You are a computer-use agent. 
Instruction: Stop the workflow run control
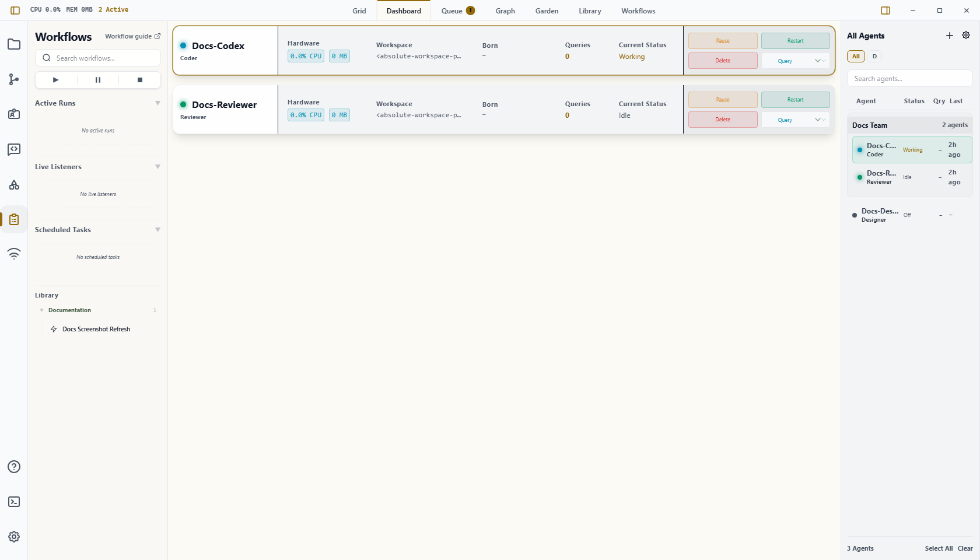coord(140,80)
